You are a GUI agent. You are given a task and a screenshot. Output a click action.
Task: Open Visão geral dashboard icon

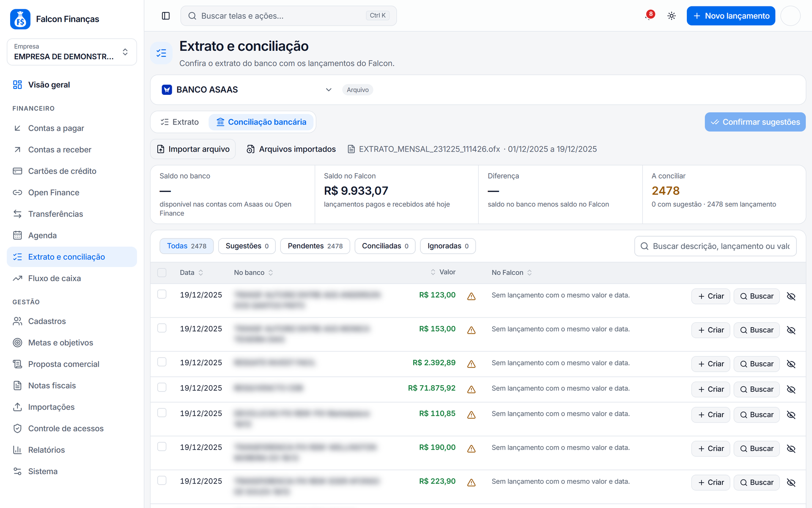pyautogui.click(x=17, y=85)
